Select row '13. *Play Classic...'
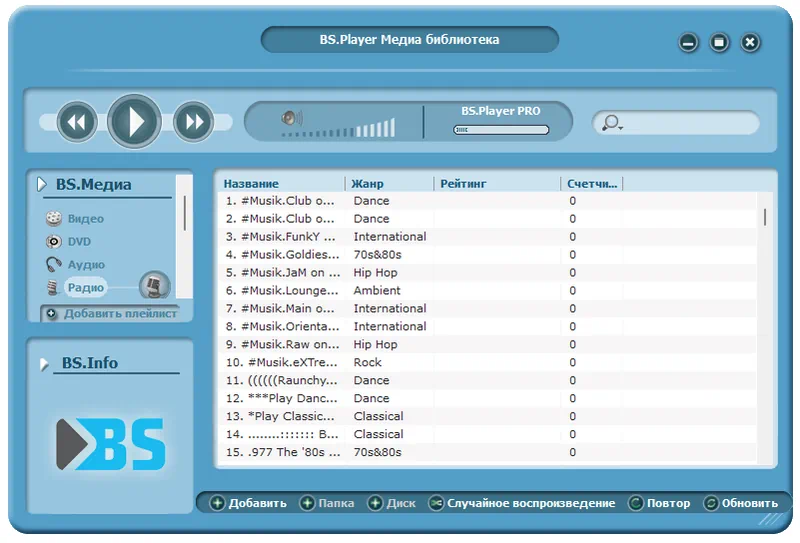Screen dimensions: 800x543 487,416
